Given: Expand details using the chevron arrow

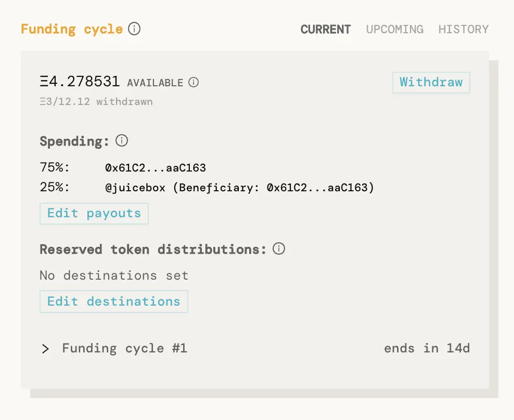Looking at the screenshot, I should click(x=46, y=349).
